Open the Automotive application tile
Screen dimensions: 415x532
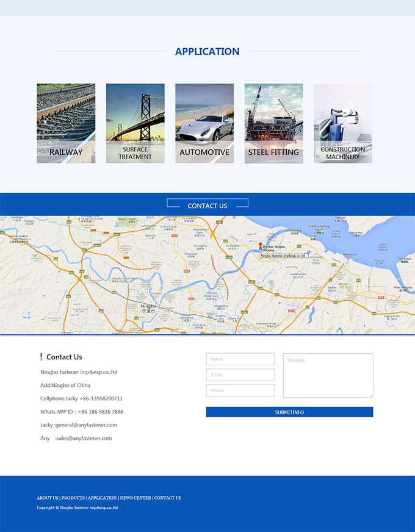pos(204,123)
